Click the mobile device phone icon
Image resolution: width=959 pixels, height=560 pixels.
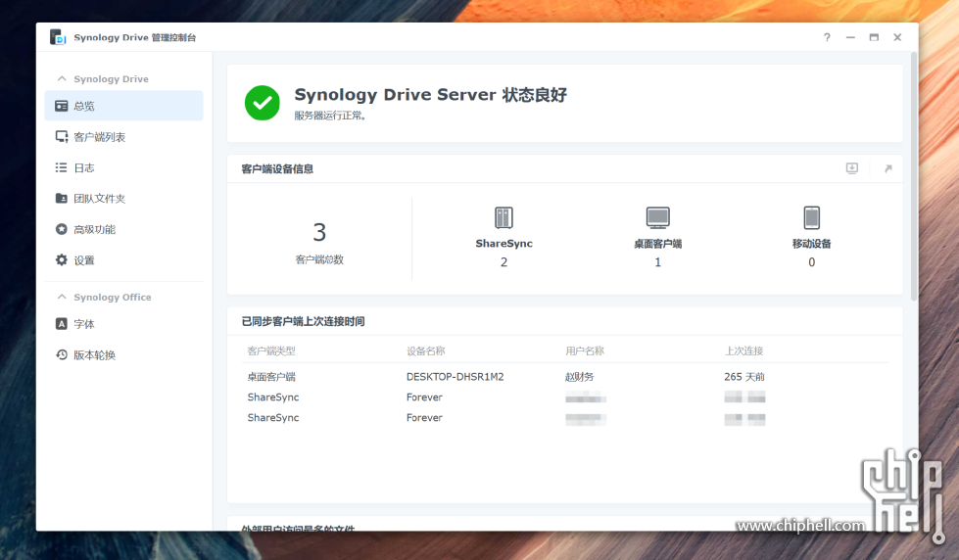pyautogui.click(x=812, y=217)
